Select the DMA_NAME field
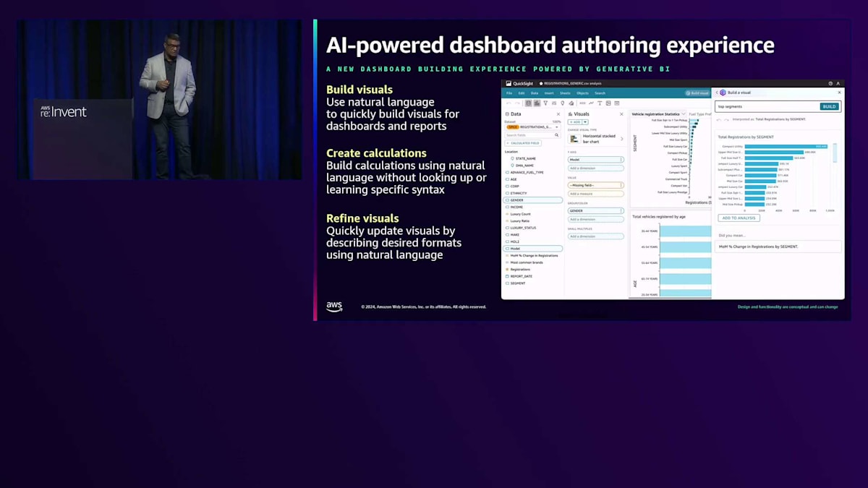Viewport: 868px width, 488px height. [x=524, y=166]
